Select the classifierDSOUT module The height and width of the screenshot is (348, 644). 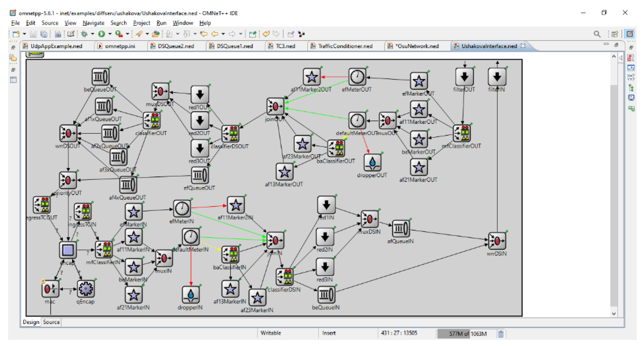coord(231,134)
